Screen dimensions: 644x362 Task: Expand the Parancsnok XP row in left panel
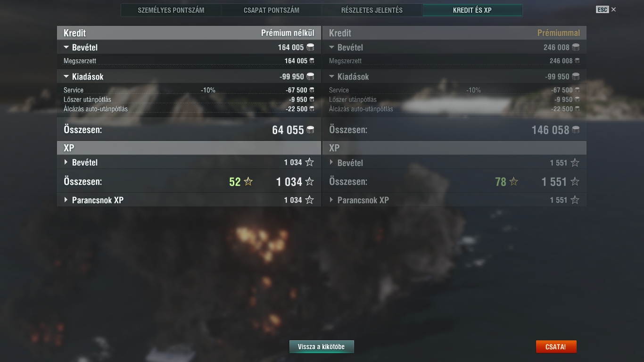click(x=66, y=200)
